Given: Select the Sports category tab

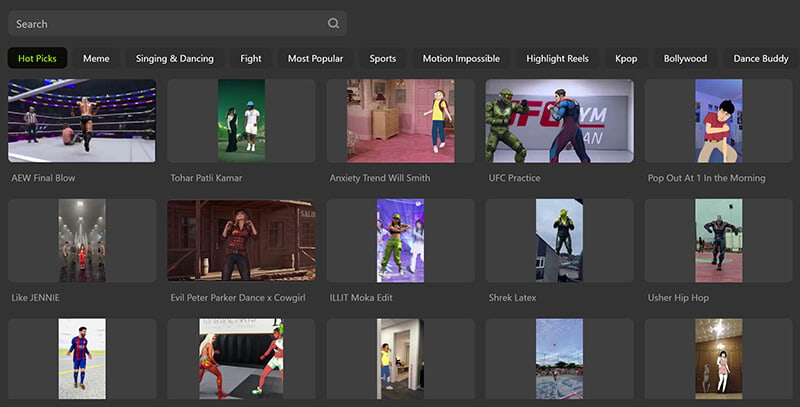Looking at the screenshot, I should 382,59.
